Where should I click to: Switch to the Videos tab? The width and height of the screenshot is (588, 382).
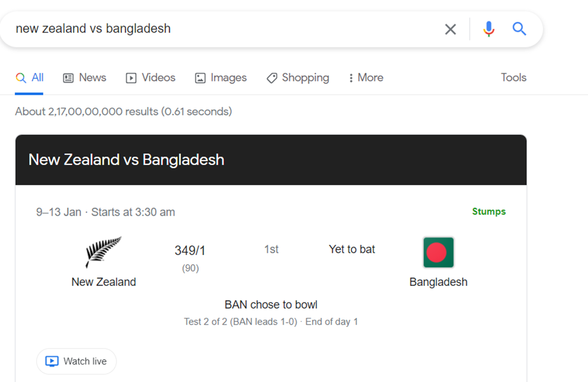click(x=150, y=78)
